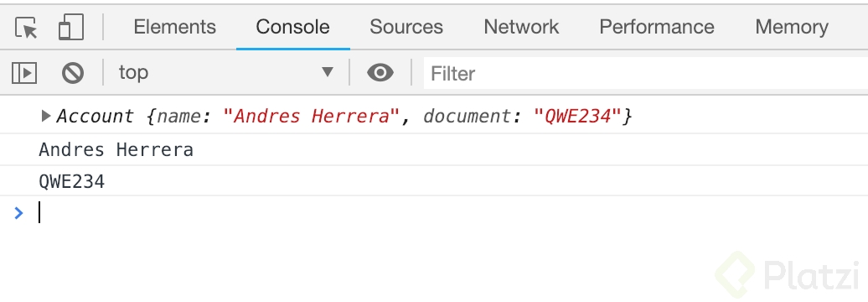Click the document value in Account object
868x302 pixels.
(x=577, y=117)
